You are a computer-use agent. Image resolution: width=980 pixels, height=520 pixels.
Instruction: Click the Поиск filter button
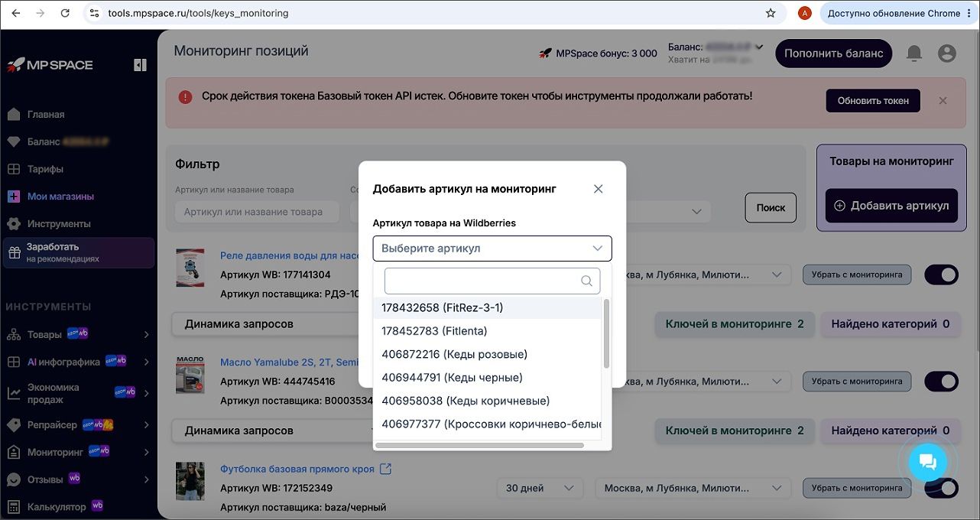pos(771,207)
